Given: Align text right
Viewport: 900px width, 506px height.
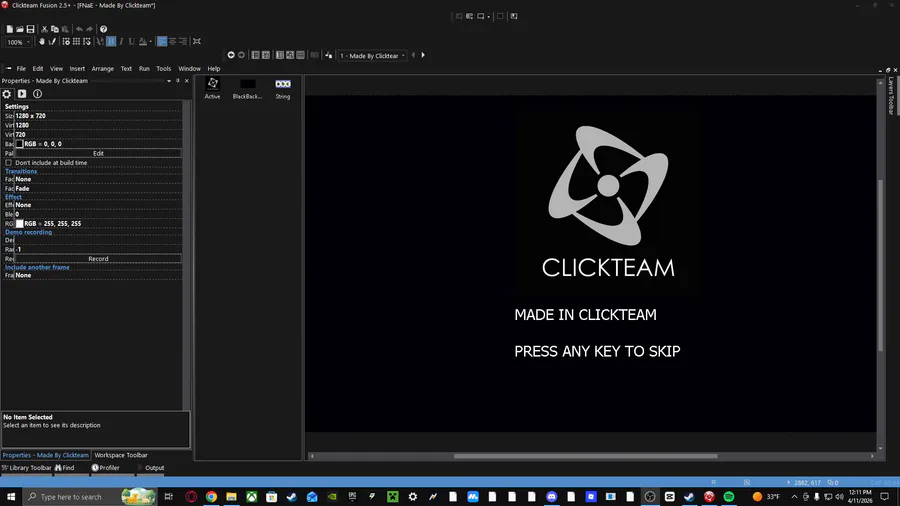Looking at the screenshot, I should (x=183, y=41).
